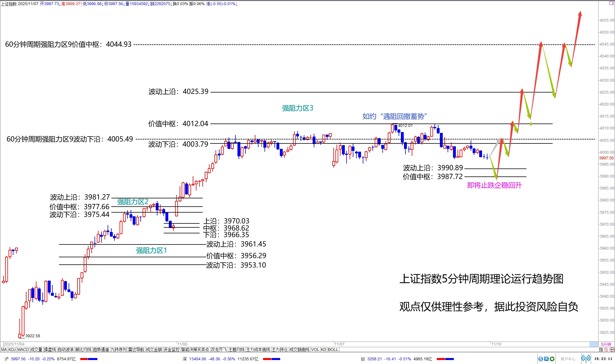Screen dimensions: 615x364
Task: Select the BOLL indicator tab
Action: (333, 349)
